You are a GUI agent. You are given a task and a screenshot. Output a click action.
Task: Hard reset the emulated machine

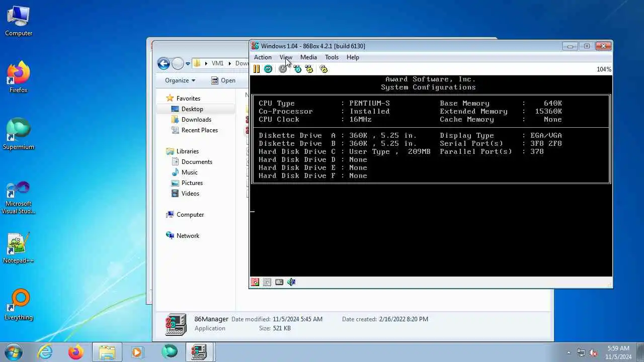(268, 69)
